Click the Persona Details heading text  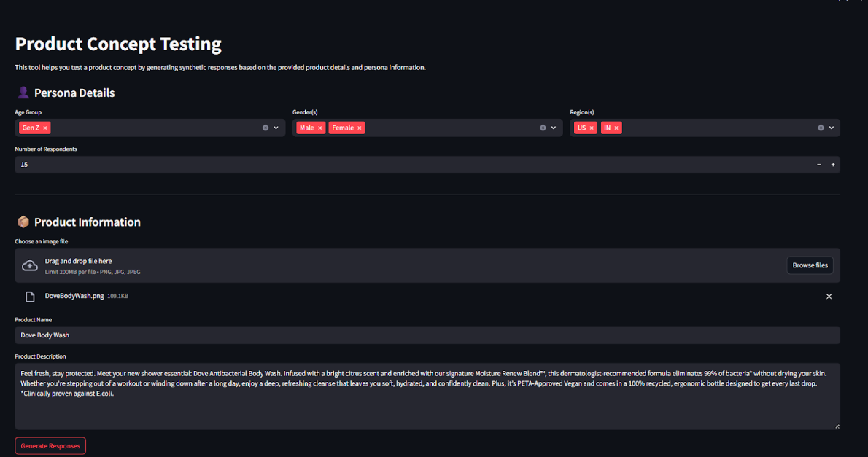[74, 93]
